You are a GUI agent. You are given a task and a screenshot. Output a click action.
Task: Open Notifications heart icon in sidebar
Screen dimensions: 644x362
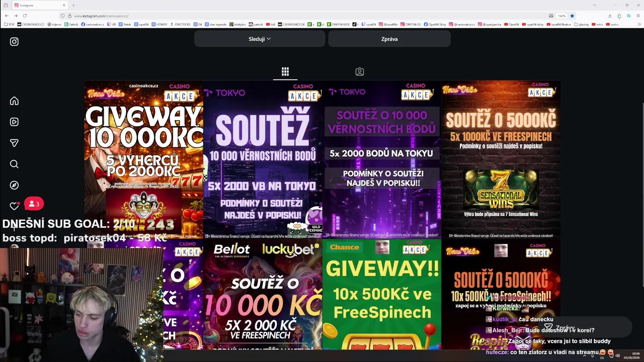point(14,206)
